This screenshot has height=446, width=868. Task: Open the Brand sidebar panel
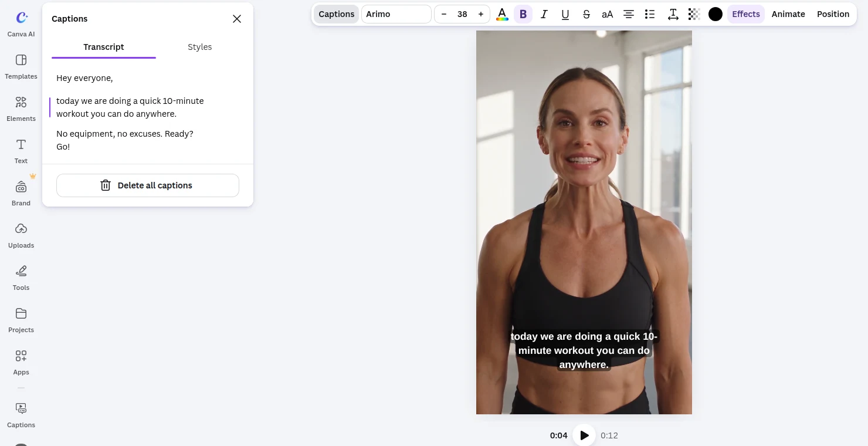(21, 193)
